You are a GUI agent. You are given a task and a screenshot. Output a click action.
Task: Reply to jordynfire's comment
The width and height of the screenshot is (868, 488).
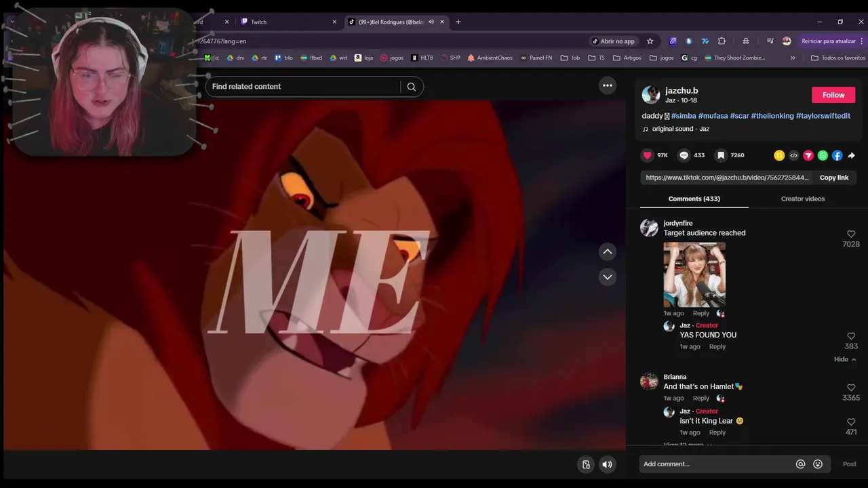[x=701, y=313]
